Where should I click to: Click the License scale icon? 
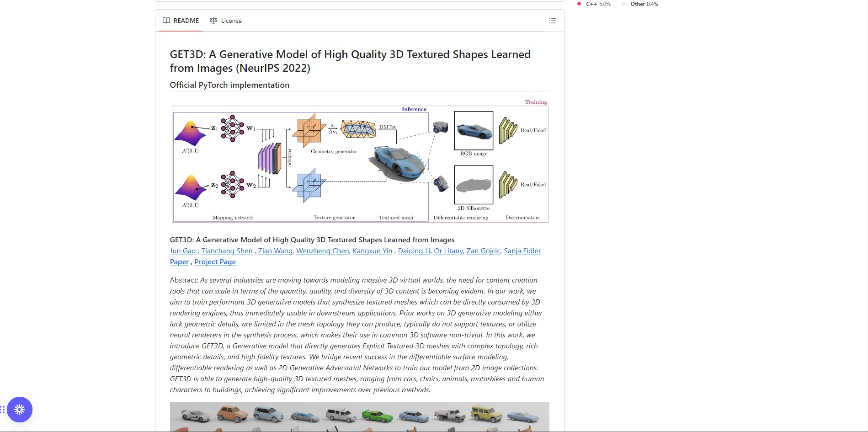pos(213,21)
